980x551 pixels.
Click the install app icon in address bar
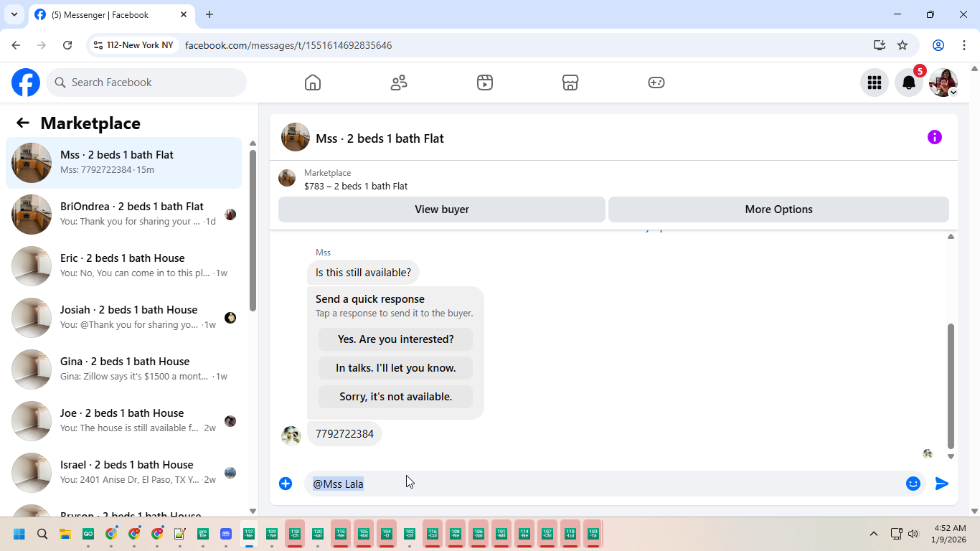pos(880,45)
